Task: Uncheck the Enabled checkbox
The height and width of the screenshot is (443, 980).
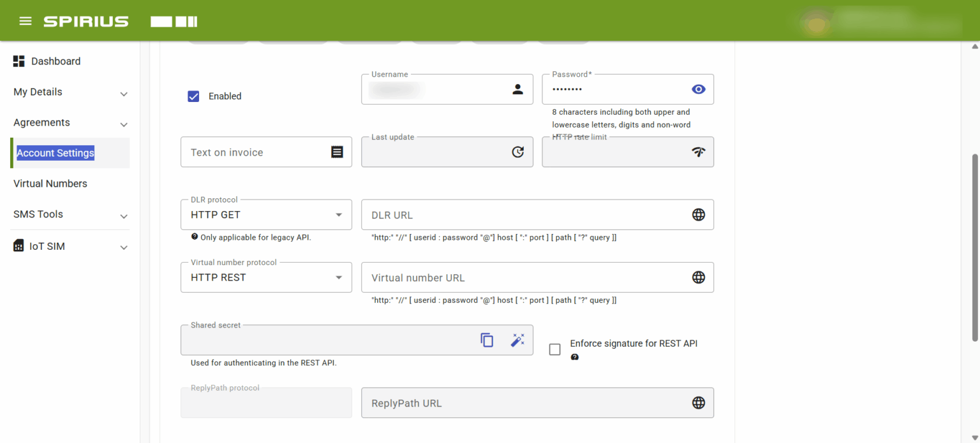Action: (193, 96)
